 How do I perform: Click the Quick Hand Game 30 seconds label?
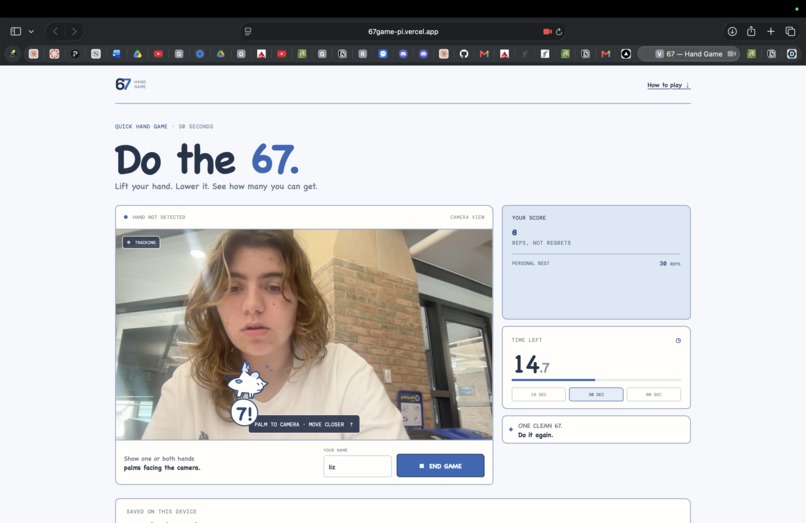coord(164,127)
